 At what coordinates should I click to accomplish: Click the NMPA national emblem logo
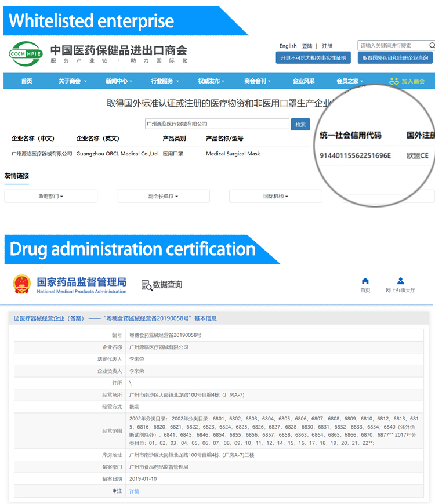[22, 284]
